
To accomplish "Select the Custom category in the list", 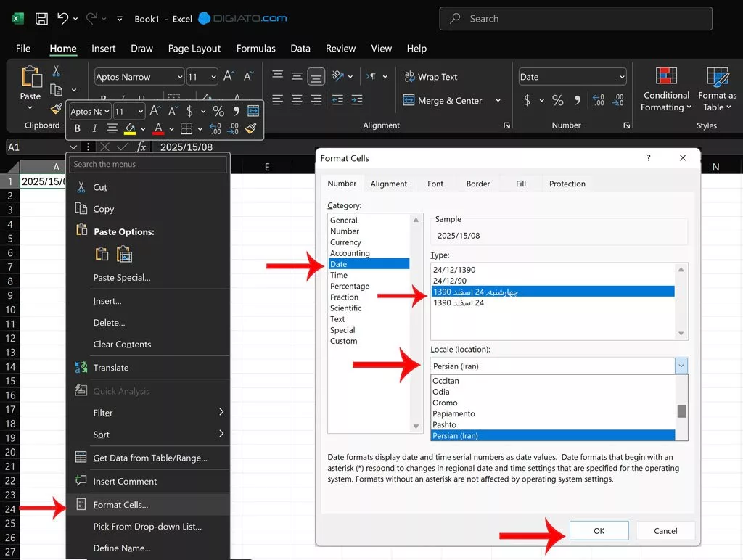I will click(369, 341).
